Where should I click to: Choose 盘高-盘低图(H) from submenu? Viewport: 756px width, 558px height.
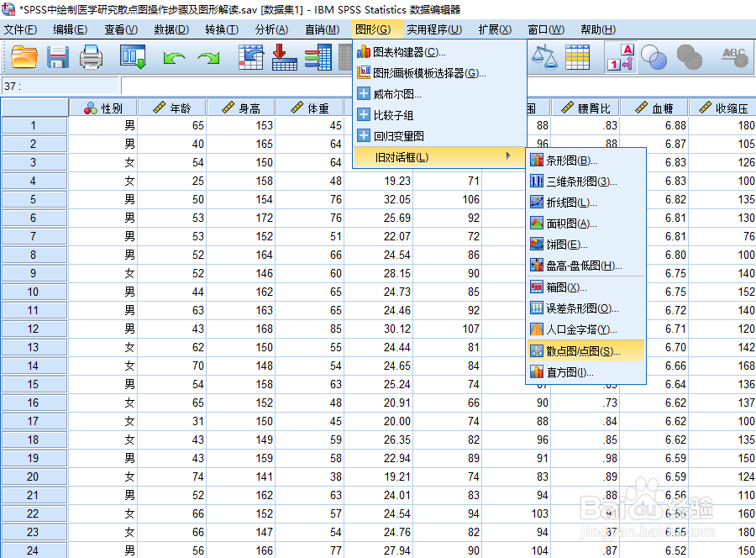point(586,266)
